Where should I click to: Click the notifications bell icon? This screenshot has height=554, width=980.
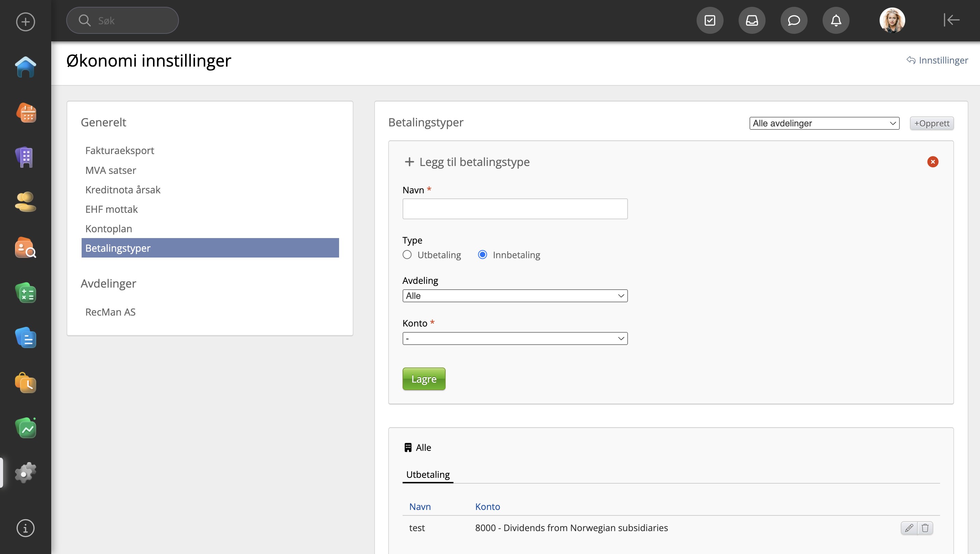tap(836, 20)
